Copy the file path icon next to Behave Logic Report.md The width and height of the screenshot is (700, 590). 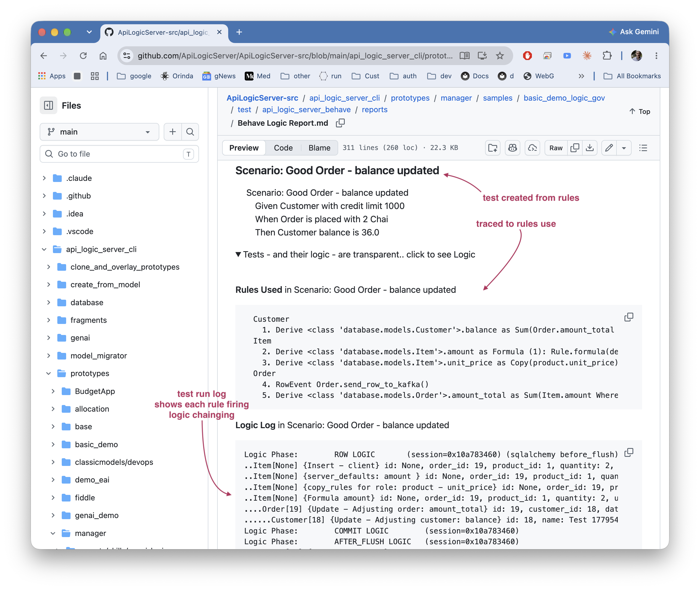coord(340,123)
